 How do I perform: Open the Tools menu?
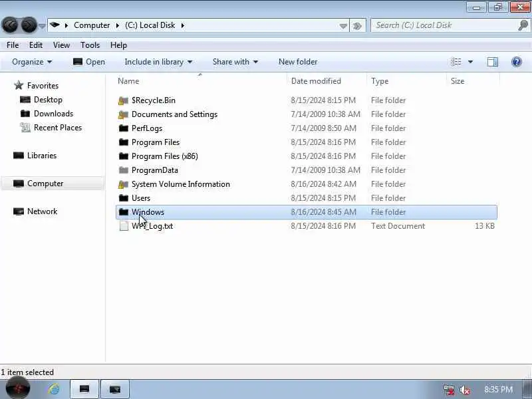[90, 45]
